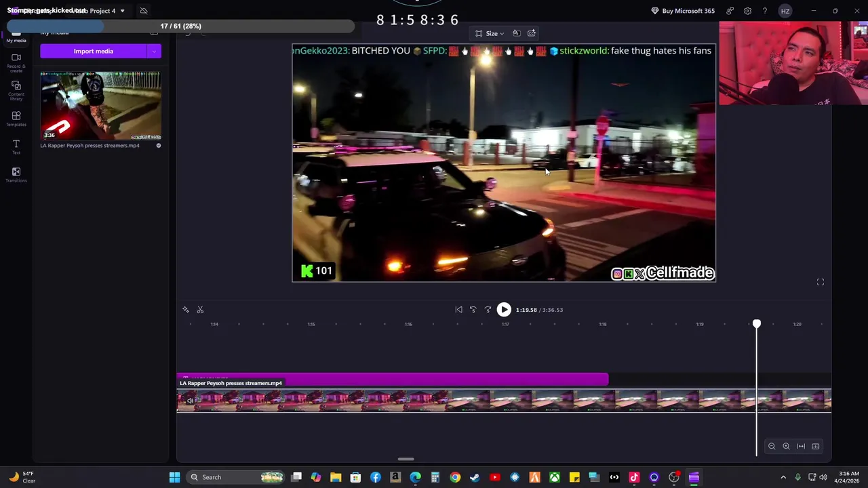Image resolution: width=868 pixels, height=488 pixels.
Task: Click the 1:17 mark on timeline ruler
Action: click(x=505, y=324)
